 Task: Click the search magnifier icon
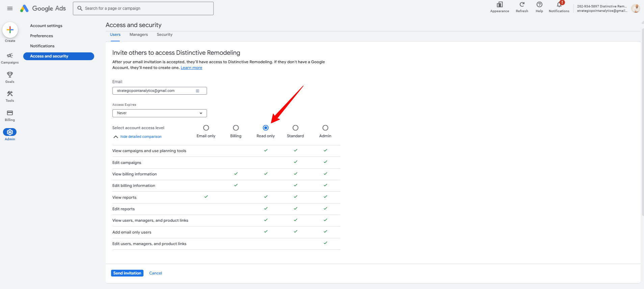click(80, 8)
